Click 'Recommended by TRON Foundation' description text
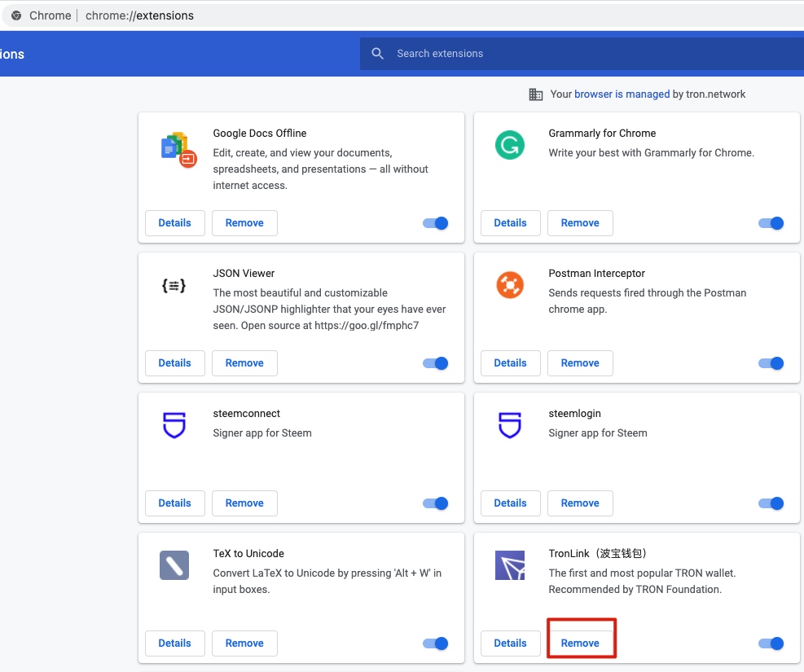The width and height of the screenshot is (804, 672). coord(635,590)
